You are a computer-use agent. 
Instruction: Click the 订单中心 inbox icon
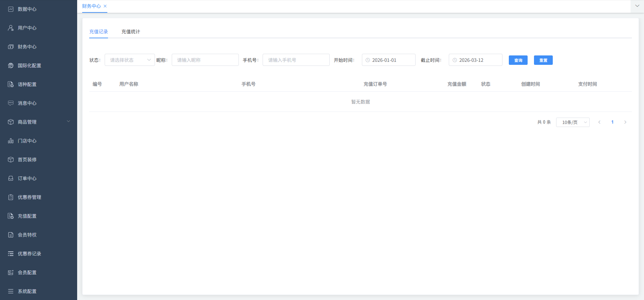pos(11,178)
